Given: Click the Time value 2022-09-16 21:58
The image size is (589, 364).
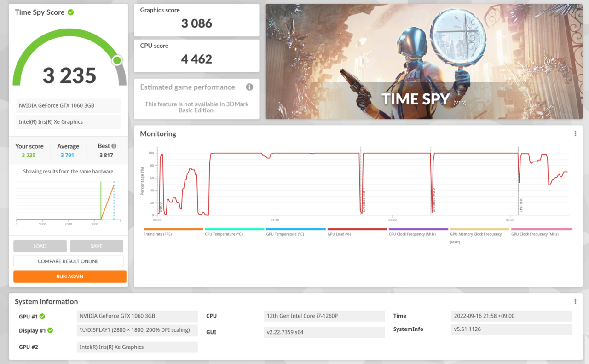Looking at the screenshot, I should coord(512,316).
